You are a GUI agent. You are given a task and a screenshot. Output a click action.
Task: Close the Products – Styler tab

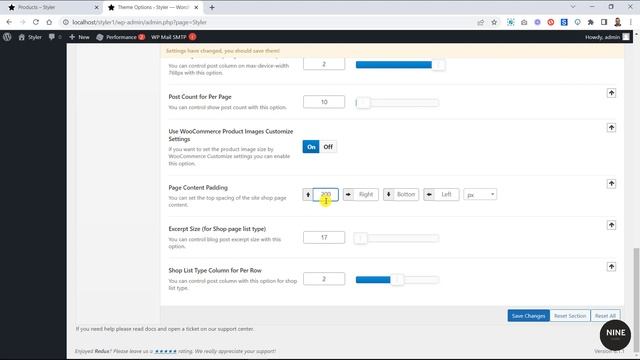[x=97, y=7]
